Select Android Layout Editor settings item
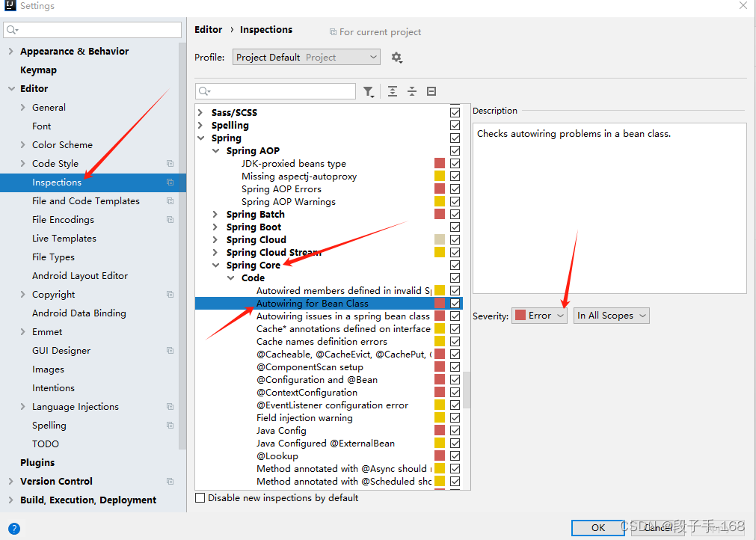756x540 pixels. [x=80, y=276]
